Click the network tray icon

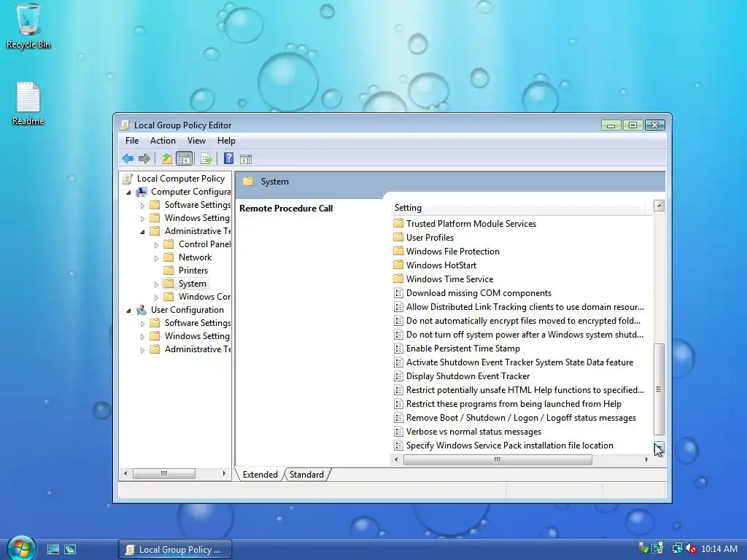(x=677, y=549)
